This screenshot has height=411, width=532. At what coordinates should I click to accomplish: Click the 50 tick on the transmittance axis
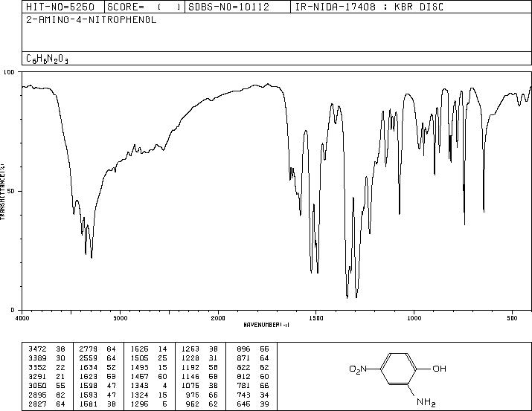click(x=12, y=191)
